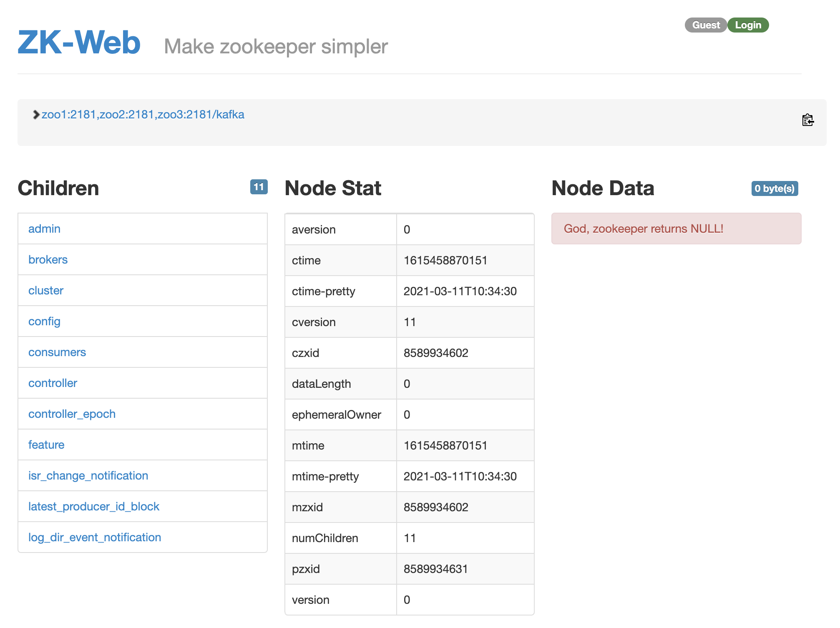Navigate to the config node
This screenshot has width=840, height=628.
44,322
